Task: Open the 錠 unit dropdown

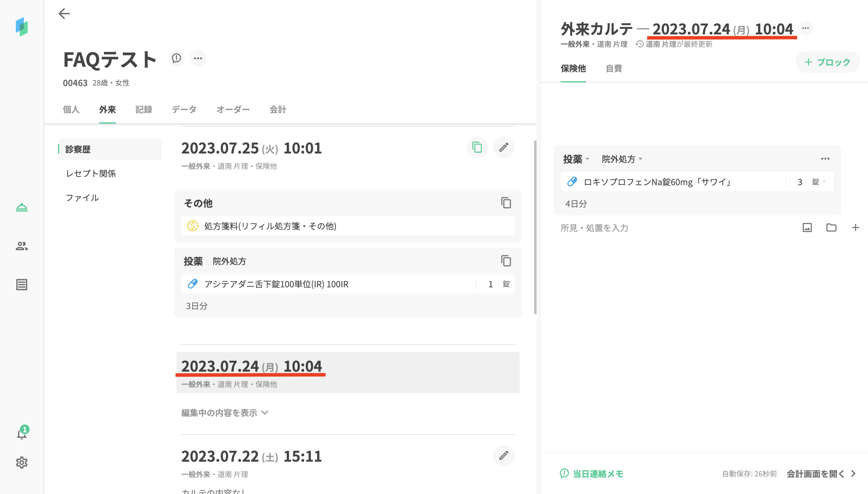Action: [819, 182]
